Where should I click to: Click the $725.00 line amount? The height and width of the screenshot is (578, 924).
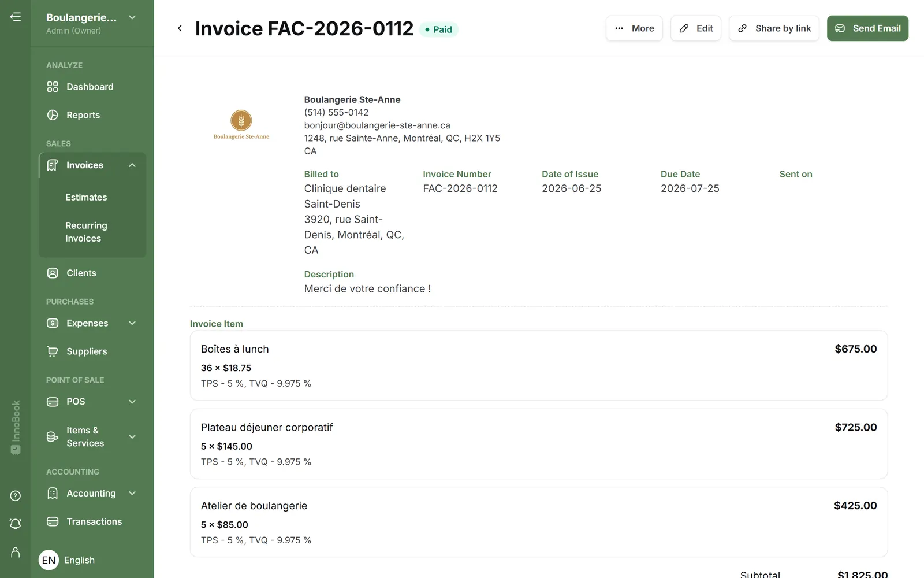856,427
